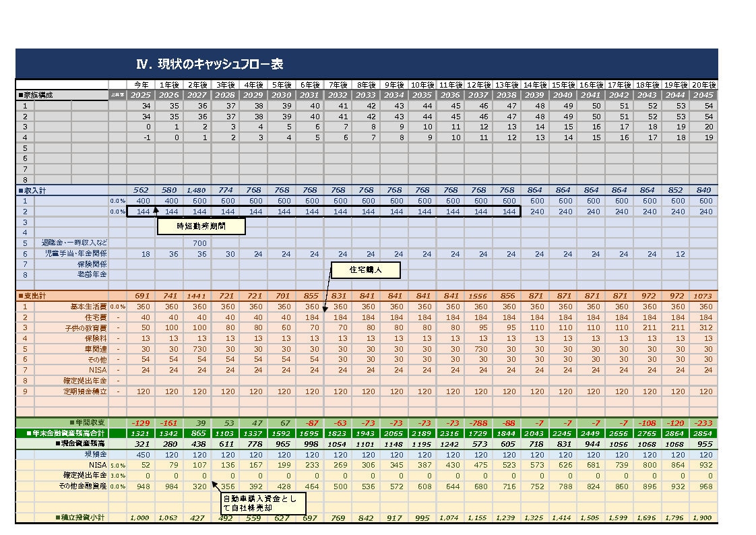Image resolution: width=756 pixels, height=535 pixels.
Task: Select the 700 retirement income cell
Action: [x=197, y=243]
